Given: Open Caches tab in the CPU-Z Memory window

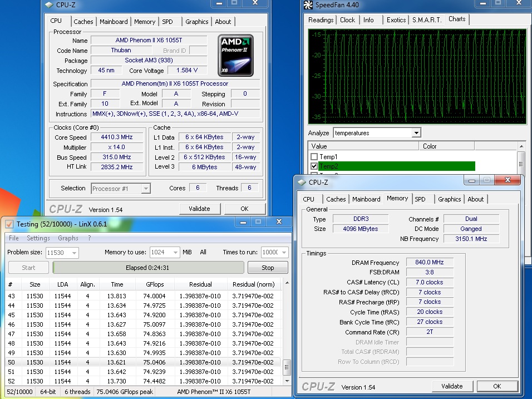Looking at the screenshot, I should tap(336, 199).
